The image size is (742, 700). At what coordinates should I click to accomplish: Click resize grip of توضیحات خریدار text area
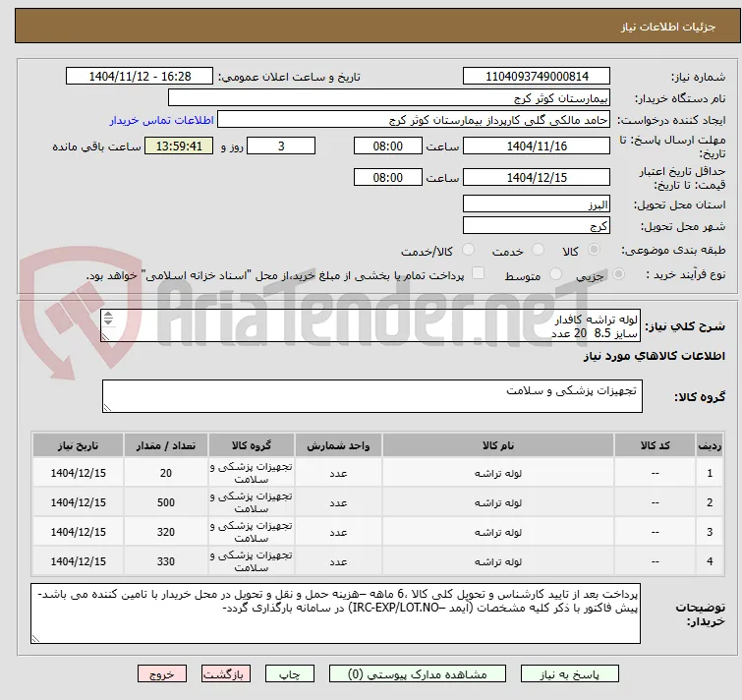tap(35, 639)
